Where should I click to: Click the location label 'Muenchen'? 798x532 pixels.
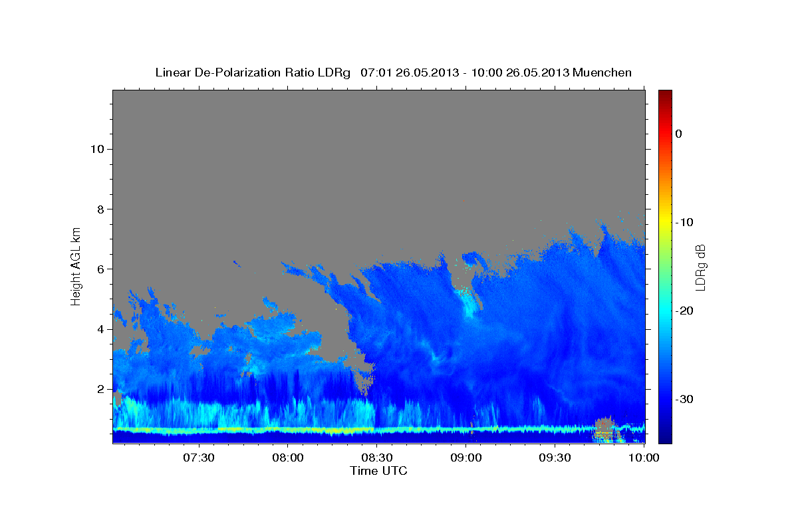pos(602,72)
